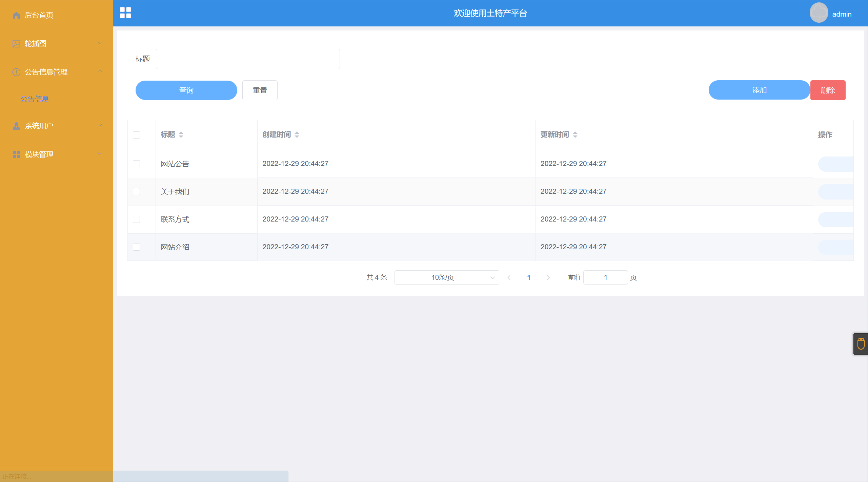Image resolution: width=868 pixels, height=482 pixels.
Task: Sort table by 标题 column arrows
Action: pyautogui.click(x=181, y=135)
